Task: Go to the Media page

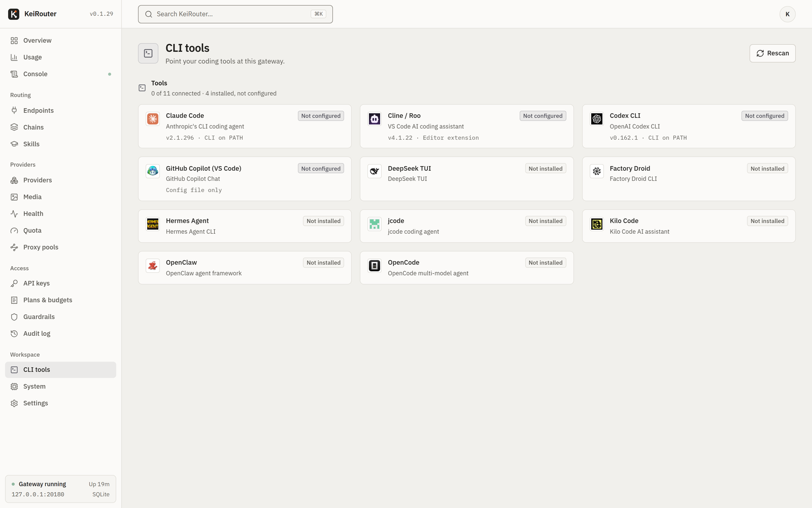Action: point(60,197)
